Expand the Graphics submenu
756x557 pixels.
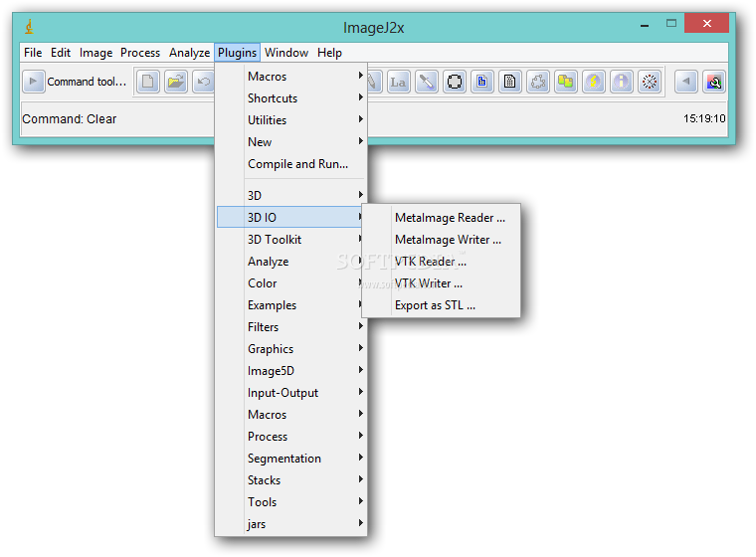click(x=290, y=349)
